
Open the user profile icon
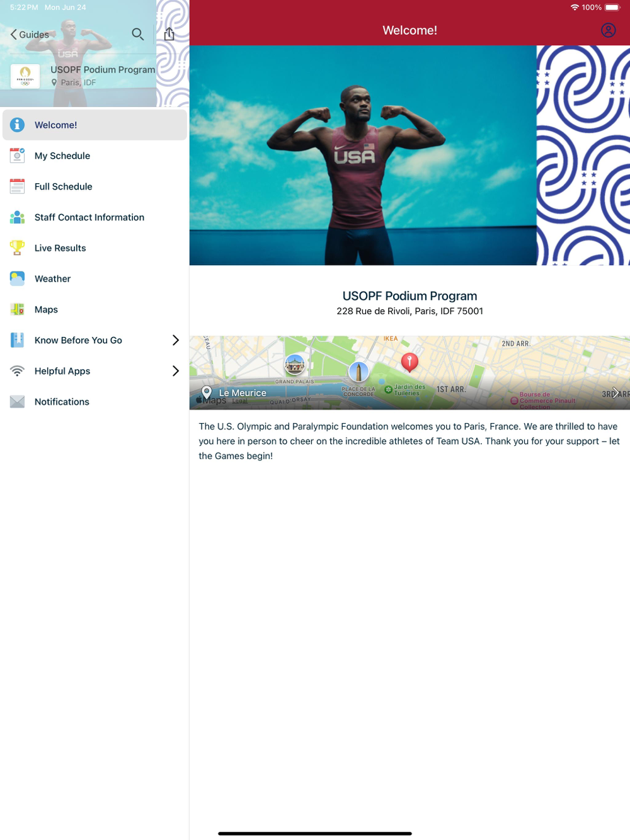[x=608, y=30]
